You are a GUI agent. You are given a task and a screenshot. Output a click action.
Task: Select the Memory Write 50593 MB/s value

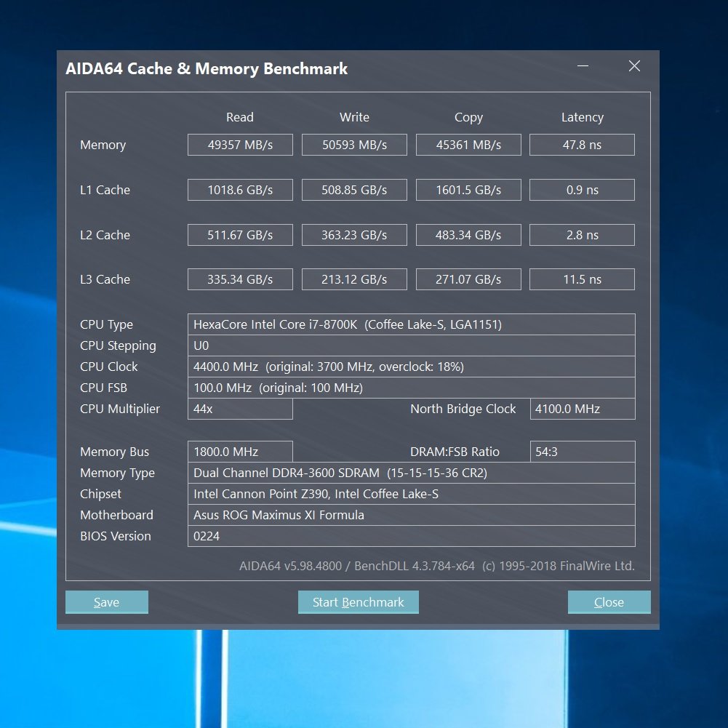[354, 145]
